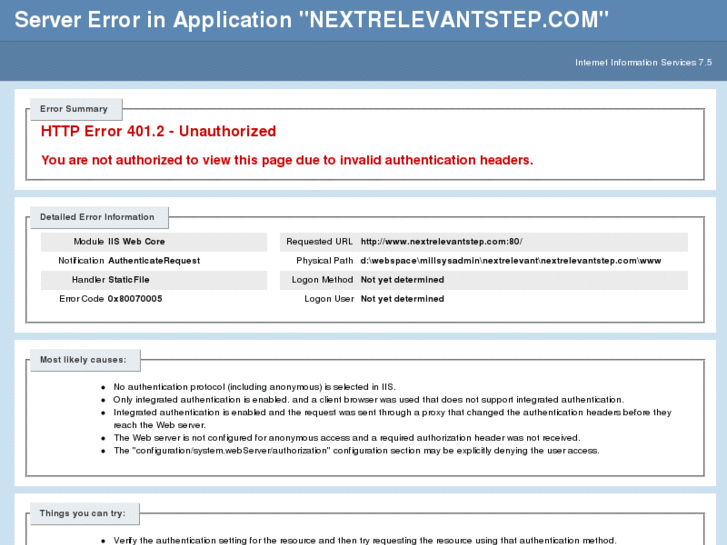Select the Error Code 0x80070005 value
This screenshot has height=545, width=727.
[135, 299]
